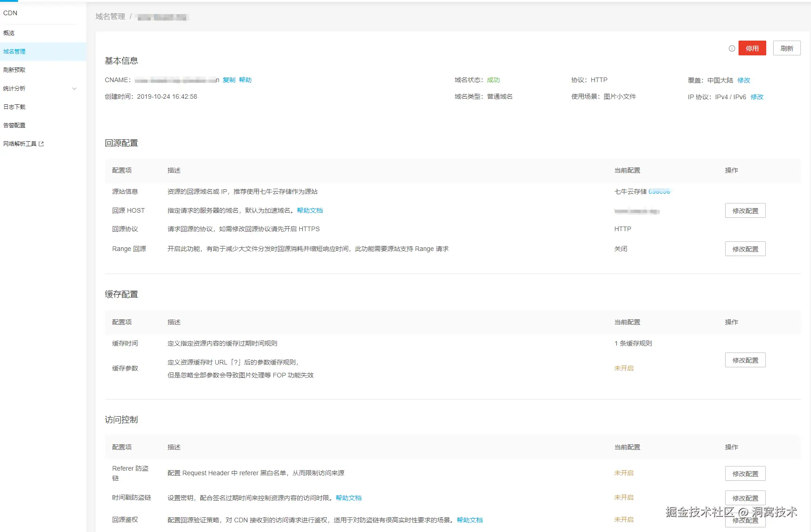Image resolution: width=811 pixels, height=532 pixels.
Task: Click the 回源配置 section heading
Action: (x=121, y=143)
